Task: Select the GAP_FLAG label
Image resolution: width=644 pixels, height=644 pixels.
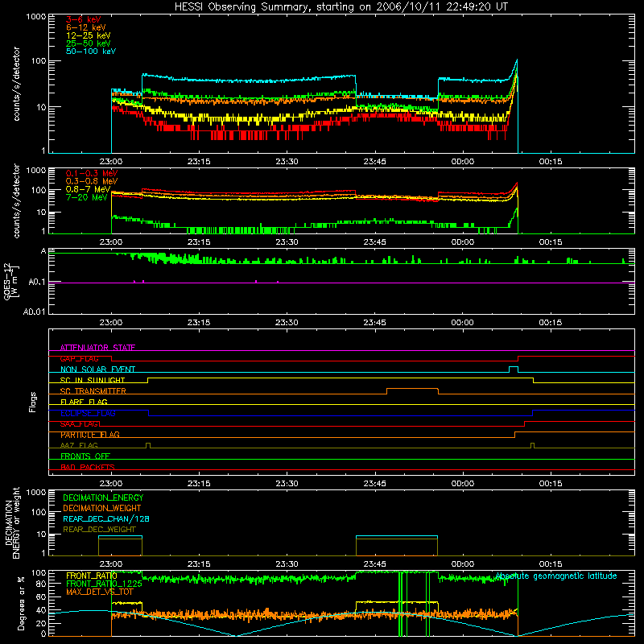Action: tap(79, 358)
